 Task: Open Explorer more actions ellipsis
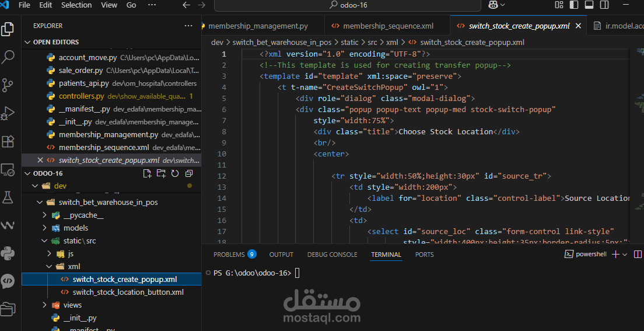pyautogui.click(x=188, y=26)
